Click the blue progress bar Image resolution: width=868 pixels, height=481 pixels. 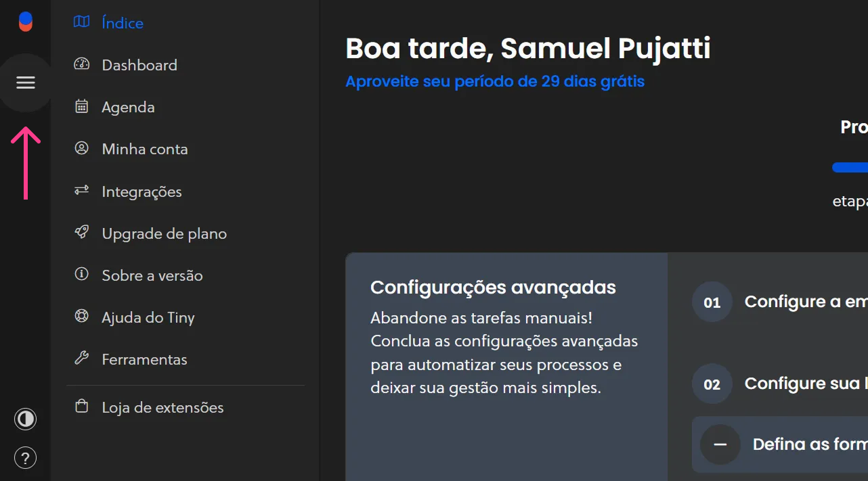[850, 168]
